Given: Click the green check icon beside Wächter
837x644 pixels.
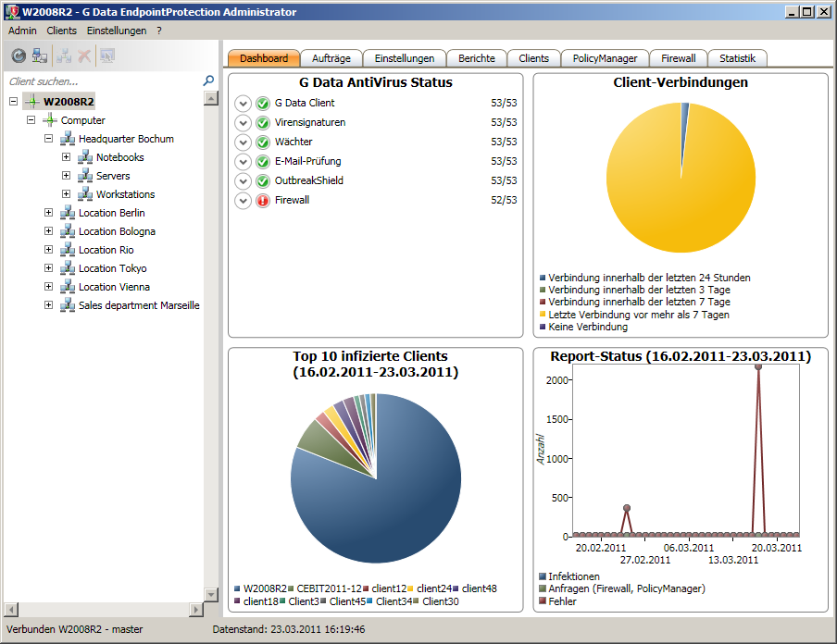Looking at the screenshot, I should [x=263, y=142].
